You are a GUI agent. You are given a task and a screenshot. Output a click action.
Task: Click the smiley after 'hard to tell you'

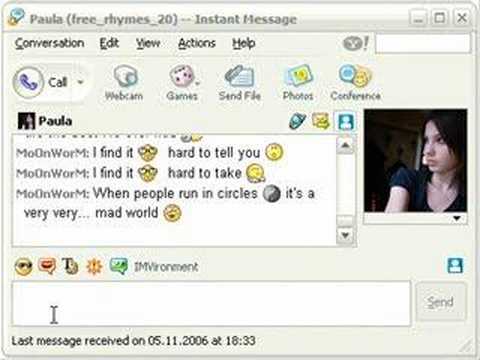pos(274,152)
